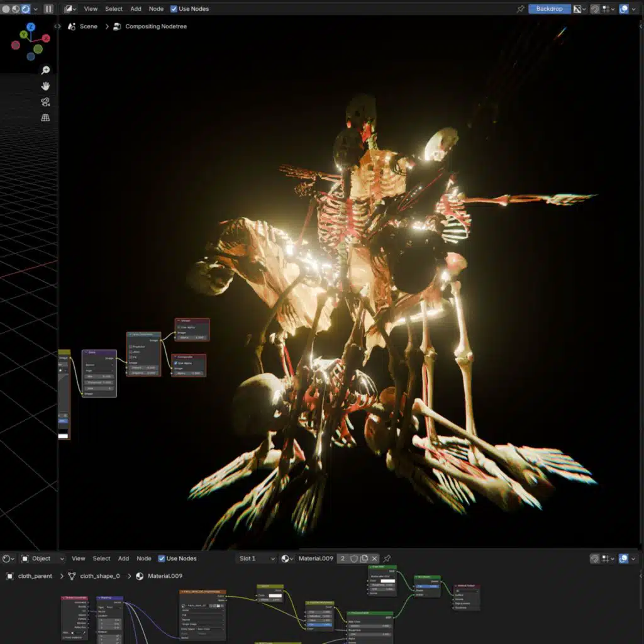Open the shader editor View menu
Image resolution: width=644 pixels, height=644 pixels.
pyautogui.click(x=79, y=558)
